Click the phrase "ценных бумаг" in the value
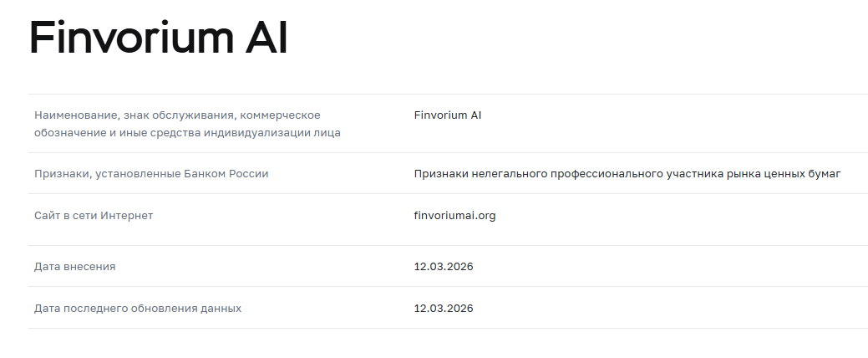The width and height of the screenshot is (868, 358). [805, 173]
